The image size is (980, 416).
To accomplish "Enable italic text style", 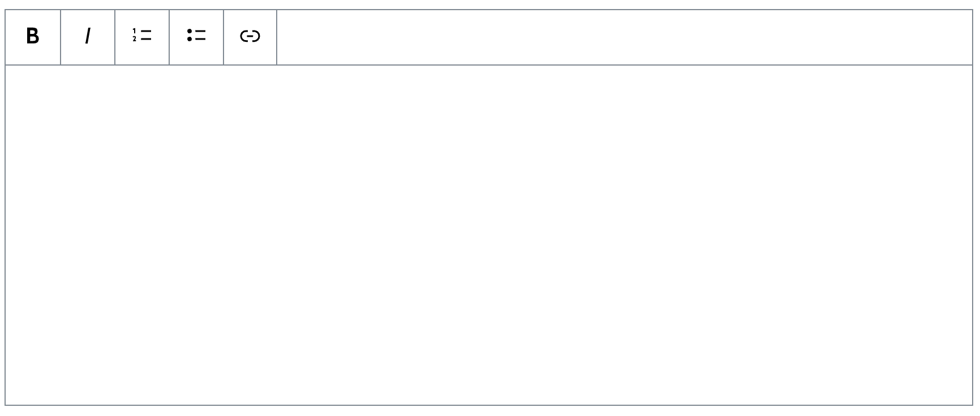I will click(x=88, y=37).
